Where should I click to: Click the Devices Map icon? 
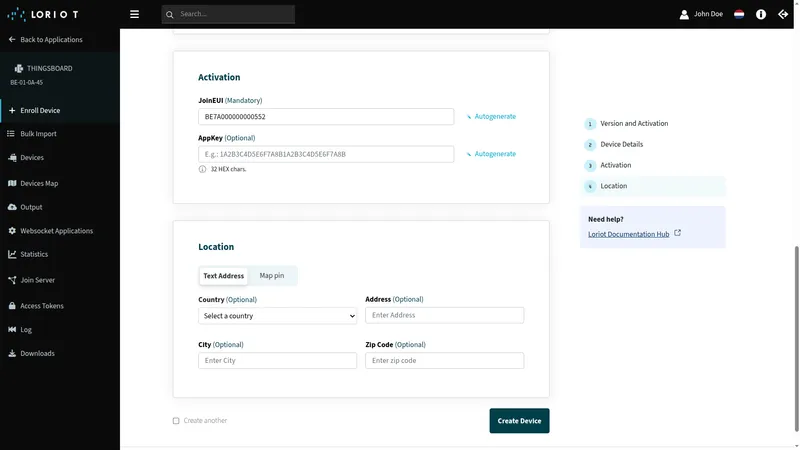point(12,183)
